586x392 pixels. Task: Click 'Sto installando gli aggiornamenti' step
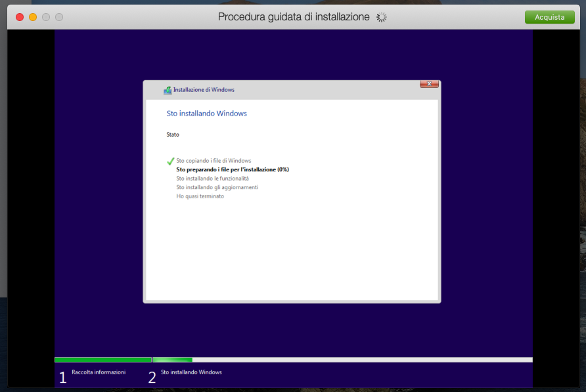coord(217,188)
